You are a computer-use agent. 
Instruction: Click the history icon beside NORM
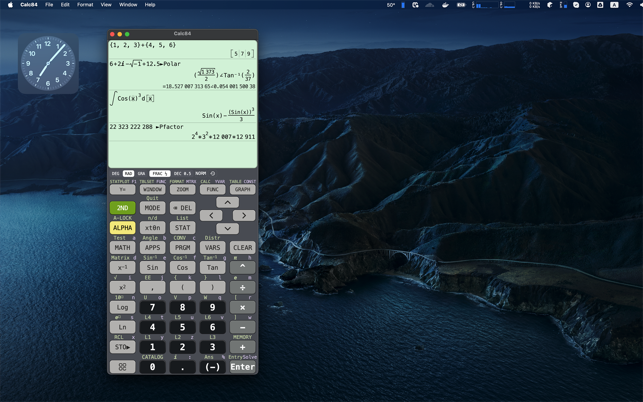[213, 174]
